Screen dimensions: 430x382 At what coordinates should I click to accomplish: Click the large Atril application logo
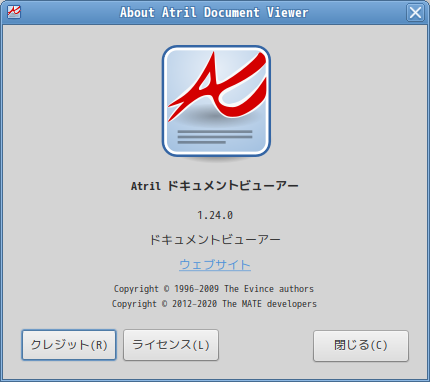tap(216, 101)
